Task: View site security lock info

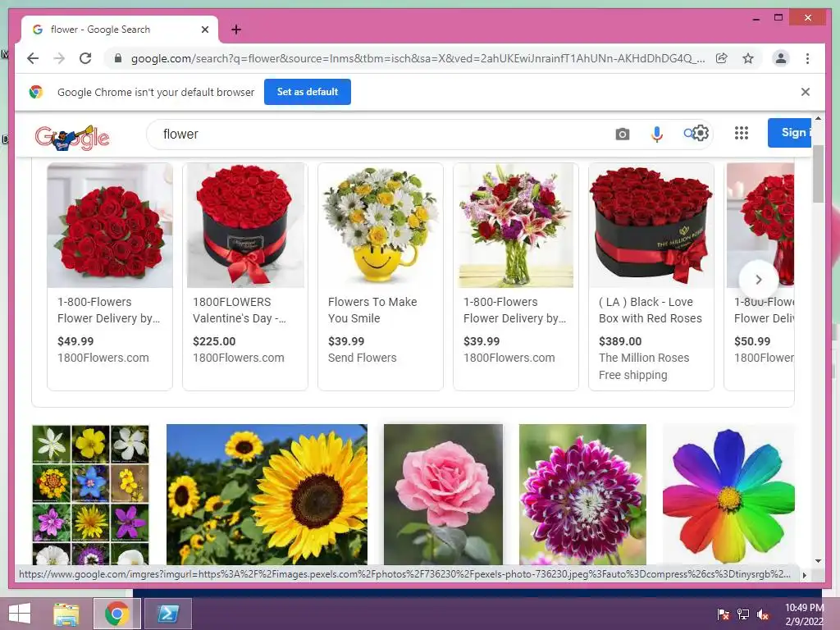Action: tap(118, 58)
